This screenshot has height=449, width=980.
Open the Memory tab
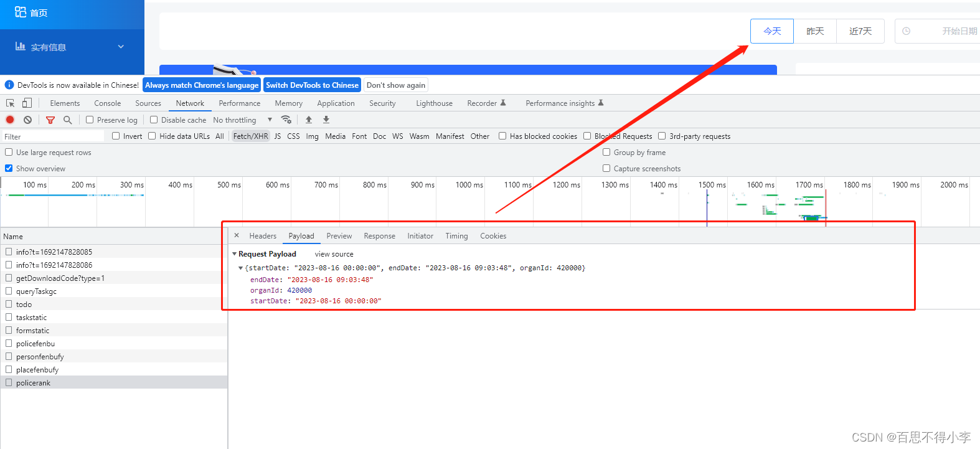[289, 103]
